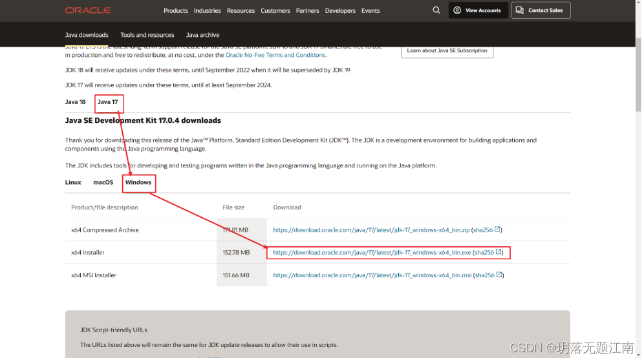This screenshot has height=360, width=644.
Task: Click the 'x64 MSI Installer' row label
Action: [94, 275]
